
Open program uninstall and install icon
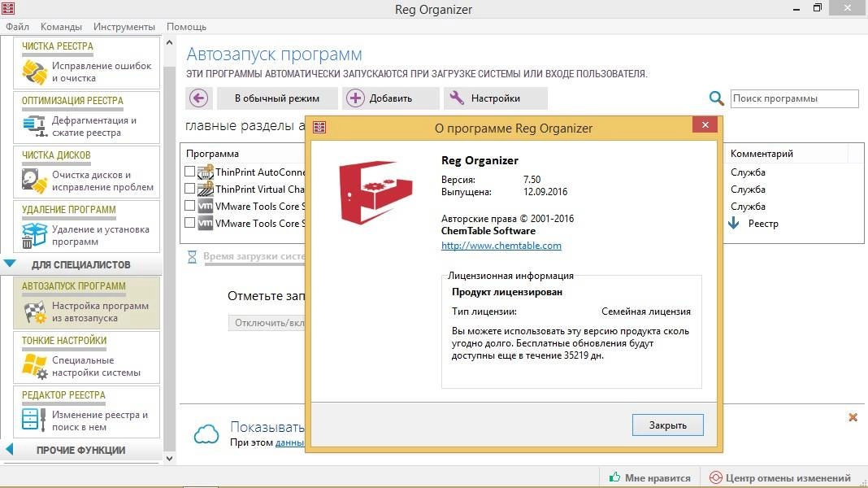(34, 235)
